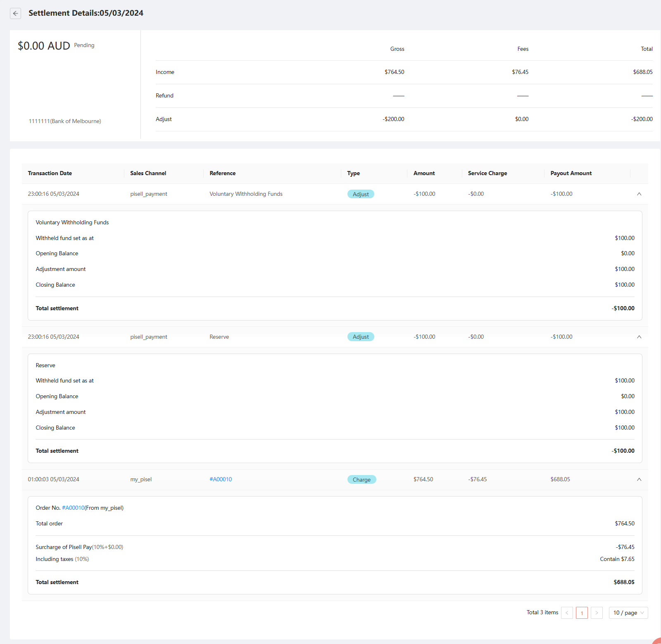This screenshot has height=644, width=661.
Task: Click service charge -$76.45 in charge row
Action: (478, 480)
